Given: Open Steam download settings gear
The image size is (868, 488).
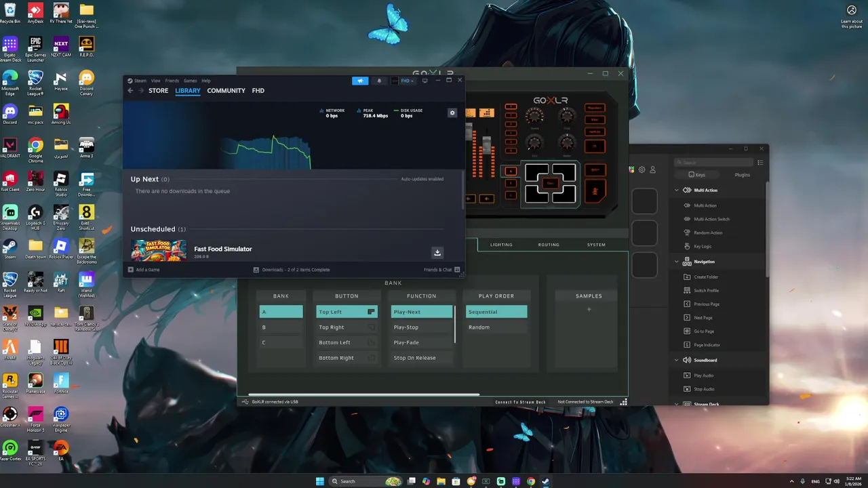Looking at the screenshot, I should pos(452,113).
